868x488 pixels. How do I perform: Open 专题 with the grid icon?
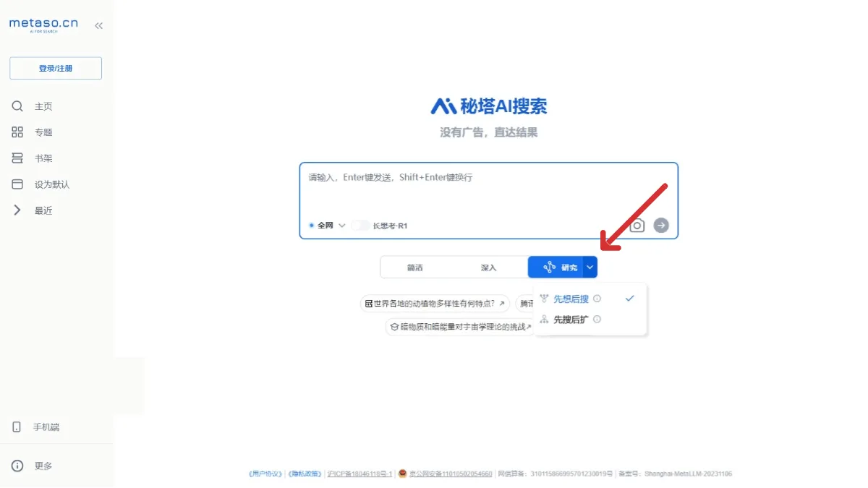17,132
